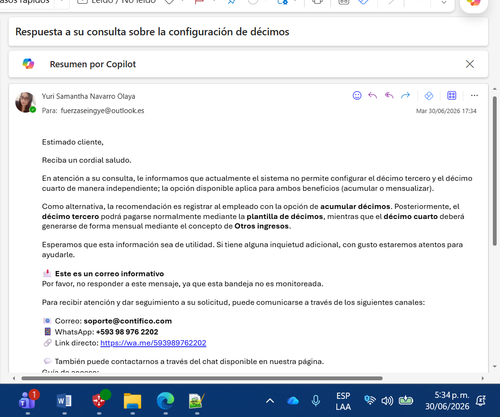The image size is (500, 417).
Task: Click the sender's profile photo
Action: pos(25,102)
